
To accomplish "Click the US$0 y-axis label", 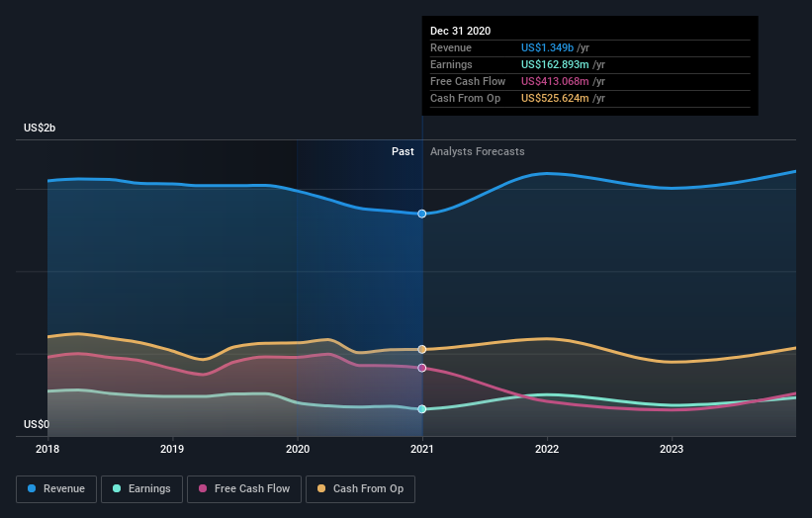I will (37, 424).
